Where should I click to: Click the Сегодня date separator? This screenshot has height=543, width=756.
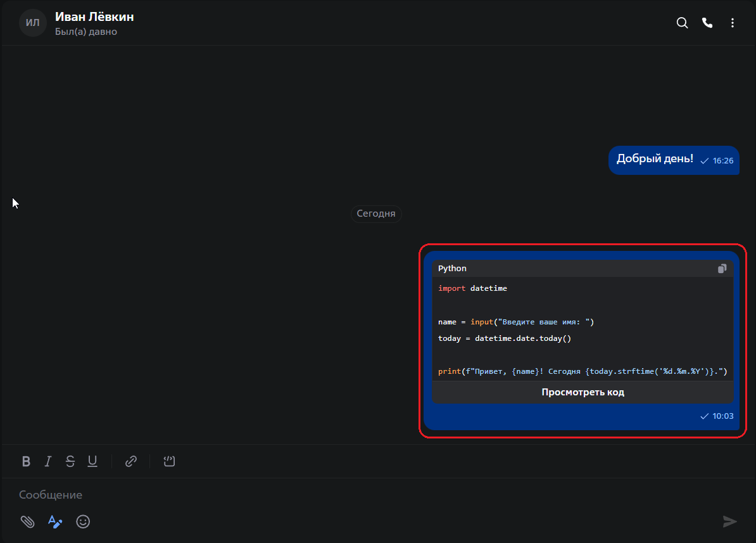point(376,214)
